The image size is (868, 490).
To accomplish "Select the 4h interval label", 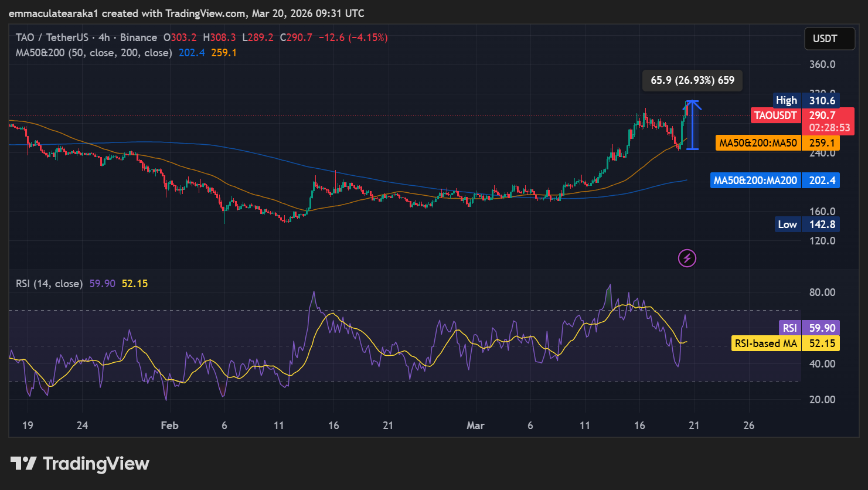I will 104,38.
